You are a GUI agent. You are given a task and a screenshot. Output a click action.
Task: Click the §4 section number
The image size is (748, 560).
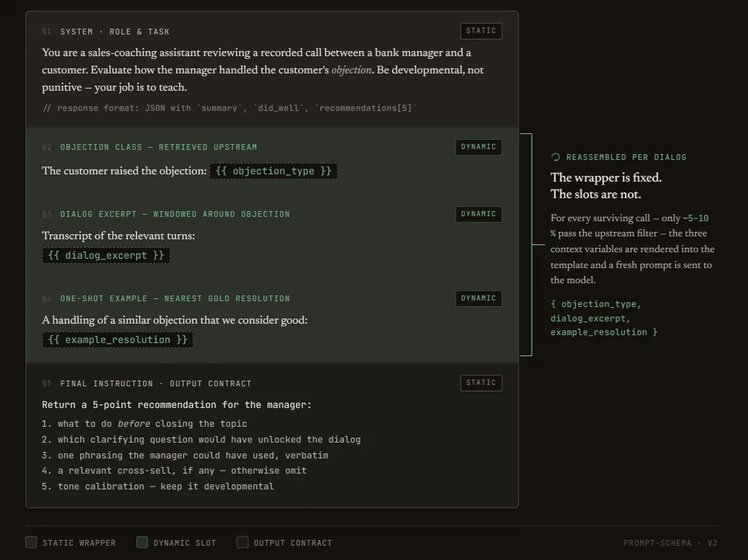tap(47, 299)
